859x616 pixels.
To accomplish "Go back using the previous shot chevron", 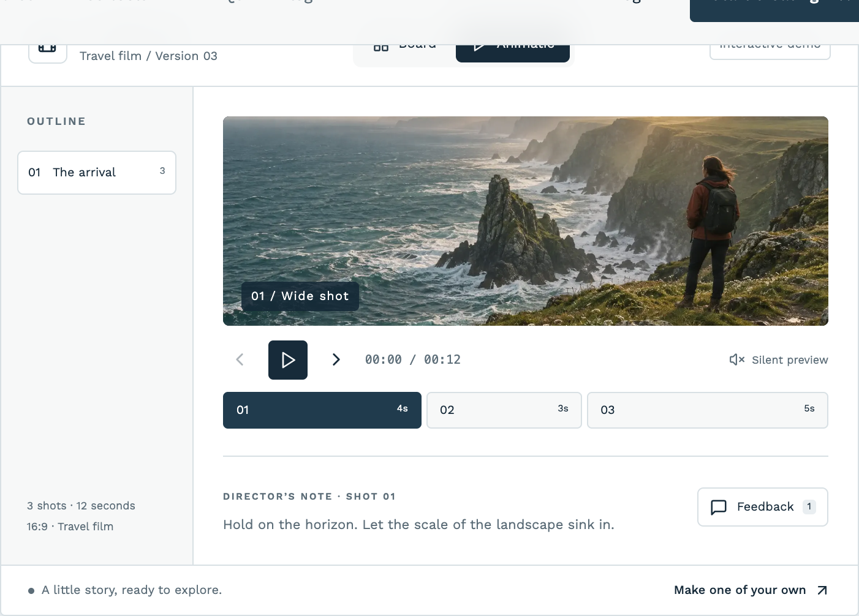I will click(x=240, y=359).
